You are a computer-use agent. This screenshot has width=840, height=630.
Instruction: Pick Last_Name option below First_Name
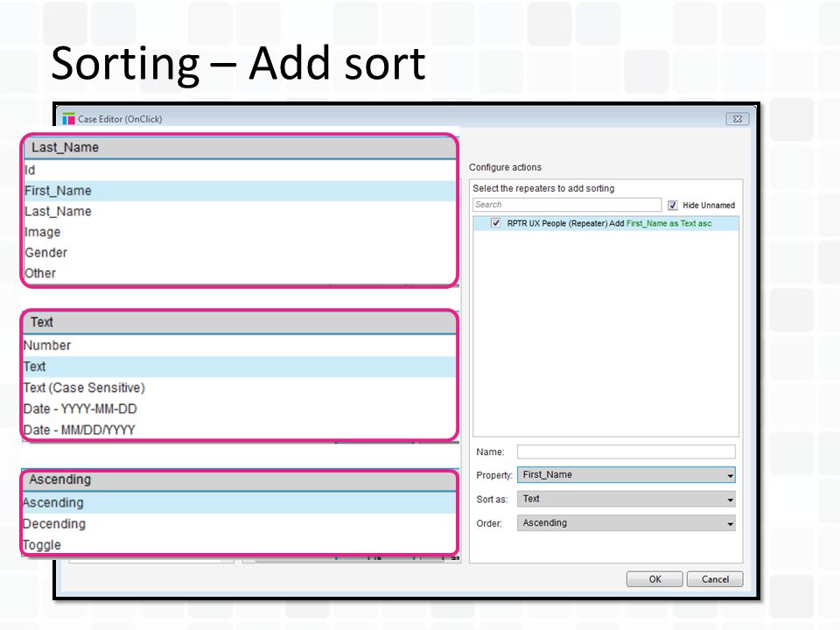point(240,212)
